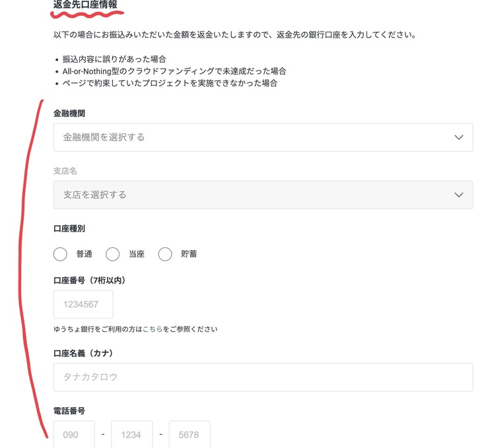This screenshot has width=486, height=448.
Task: Click the 口座名義（カナ） label
Action: pos(83,353)
